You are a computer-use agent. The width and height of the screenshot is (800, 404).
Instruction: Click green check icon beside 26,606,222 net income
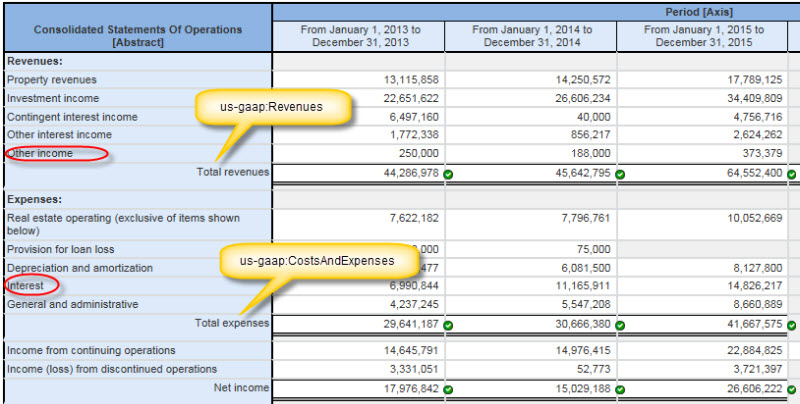pos(791,390)
